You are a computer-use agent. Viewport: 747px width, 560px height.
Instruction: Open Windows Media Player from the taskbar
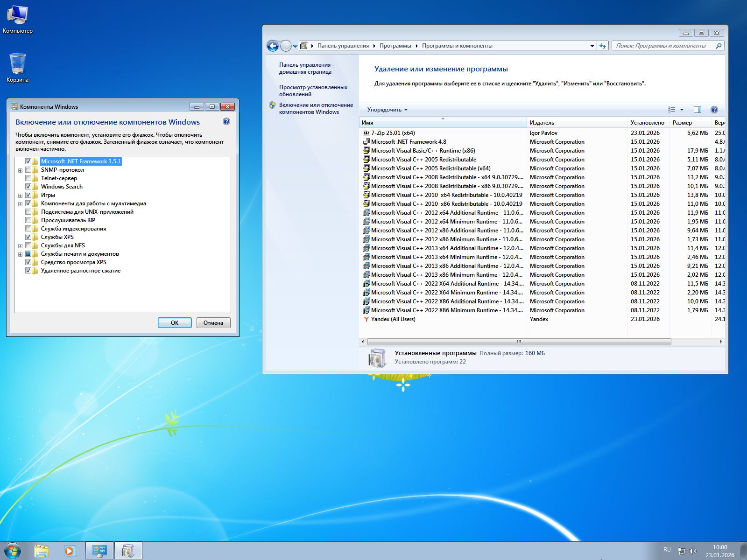click(69, 551)
